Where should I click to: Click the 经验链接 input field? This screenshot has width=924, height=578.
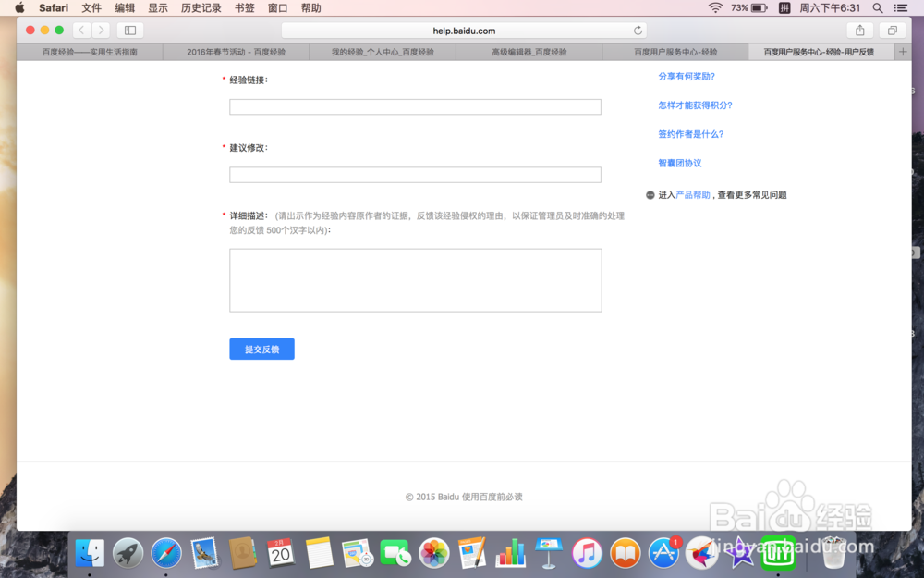click(x=414, y=106)
